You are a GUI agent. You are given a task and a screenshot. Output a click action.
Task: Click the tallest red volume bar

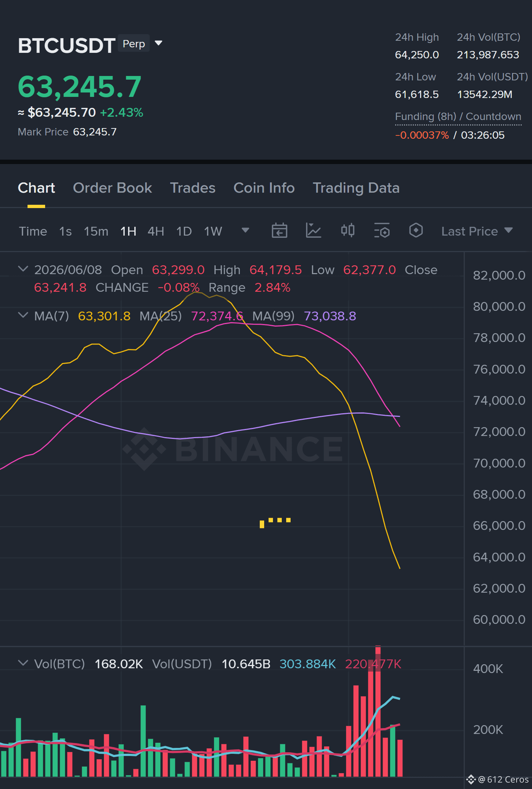[x=378, y=712]
